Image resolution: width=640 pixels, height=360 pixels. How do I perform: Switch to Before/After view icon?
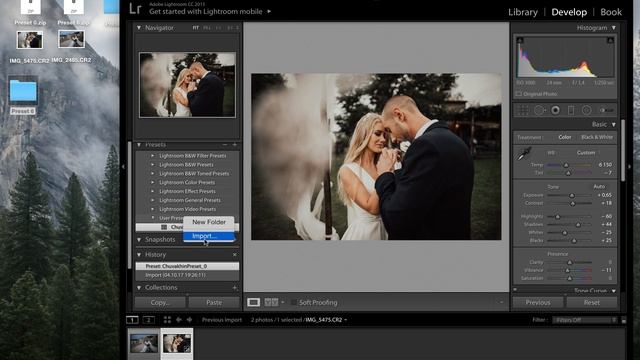[x=271, y=302]
